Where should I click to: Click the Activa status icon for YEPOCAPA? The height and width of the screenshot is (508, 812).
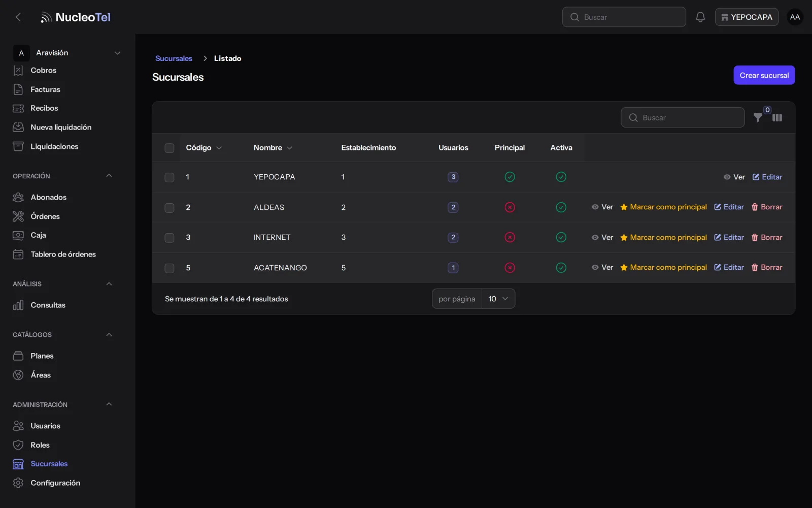point(561,177)
